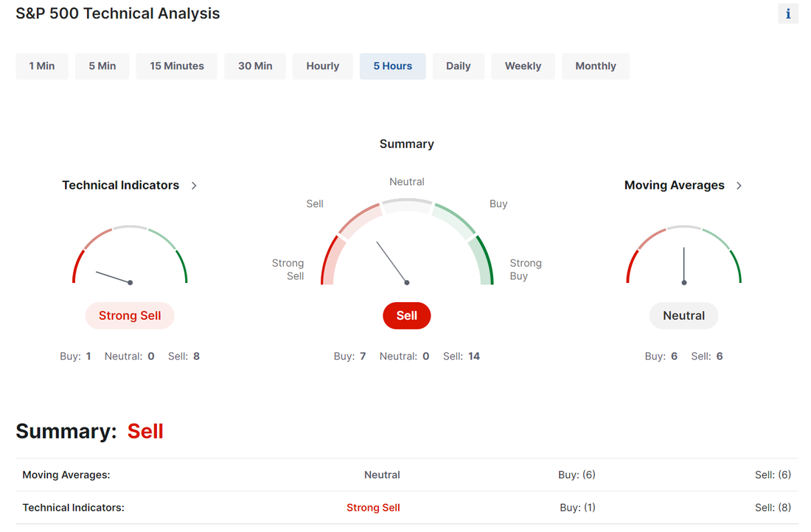Screen dimensions: 811x532
Task: Click the 'Strong Buy' gauge label
Action: pos(526,270)
